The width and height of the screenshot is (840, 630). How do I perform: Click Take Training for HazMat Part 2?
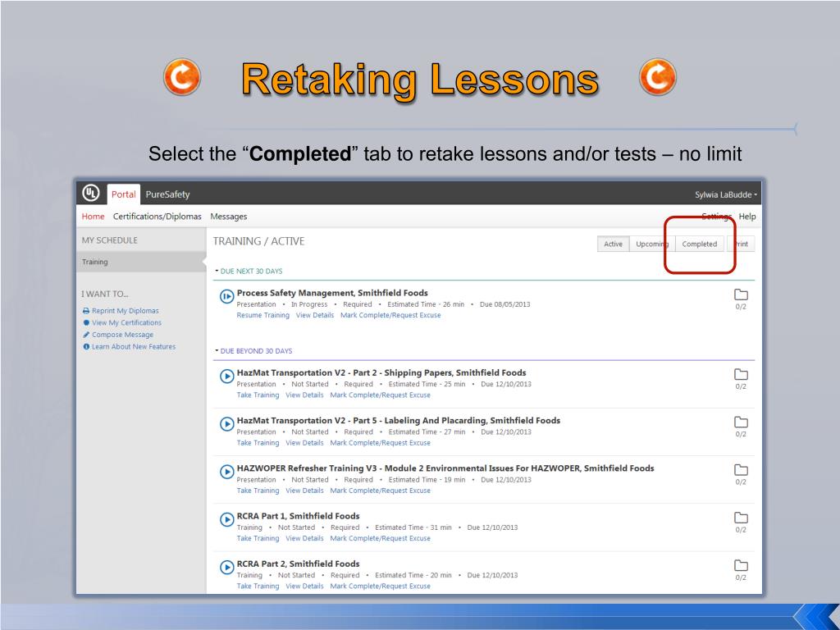tap(258, 395)
